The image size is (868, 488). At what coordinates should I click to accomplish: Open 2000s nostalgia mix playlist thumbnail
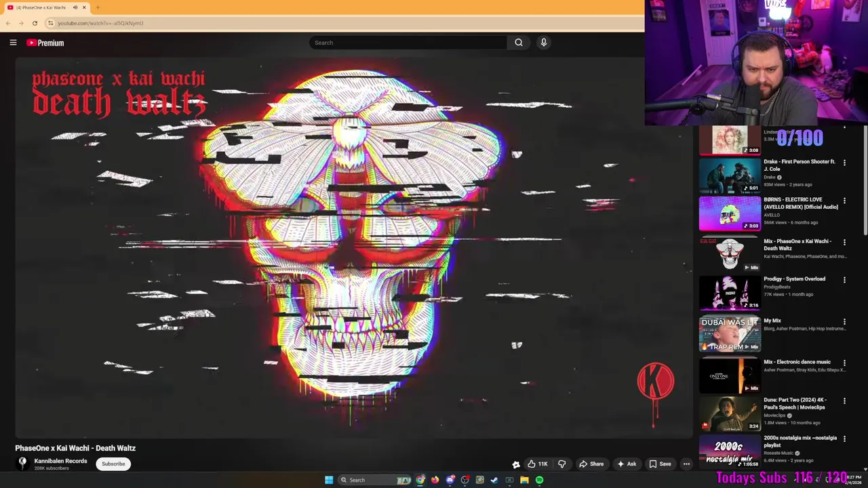point(730,451)
